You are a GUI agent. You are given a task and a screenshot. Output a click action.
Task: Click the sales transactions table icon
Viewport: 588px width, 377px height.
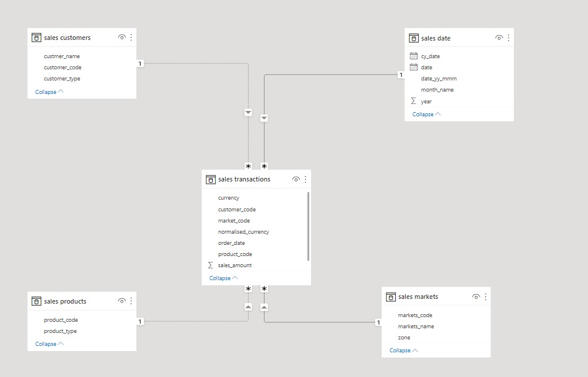[211, 179]
